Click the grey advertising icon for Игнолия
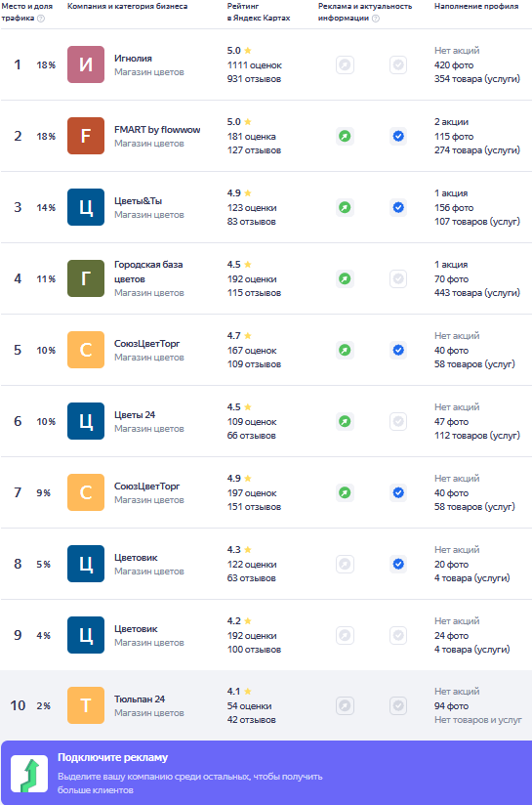Screen dimensions: 532x805 [345, 64]
